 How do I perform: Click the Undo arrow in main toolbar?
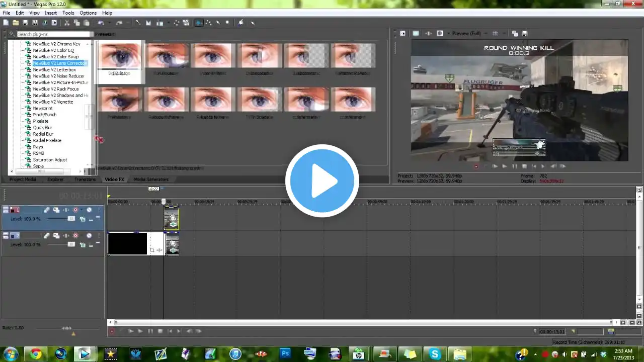pos(101,23)
